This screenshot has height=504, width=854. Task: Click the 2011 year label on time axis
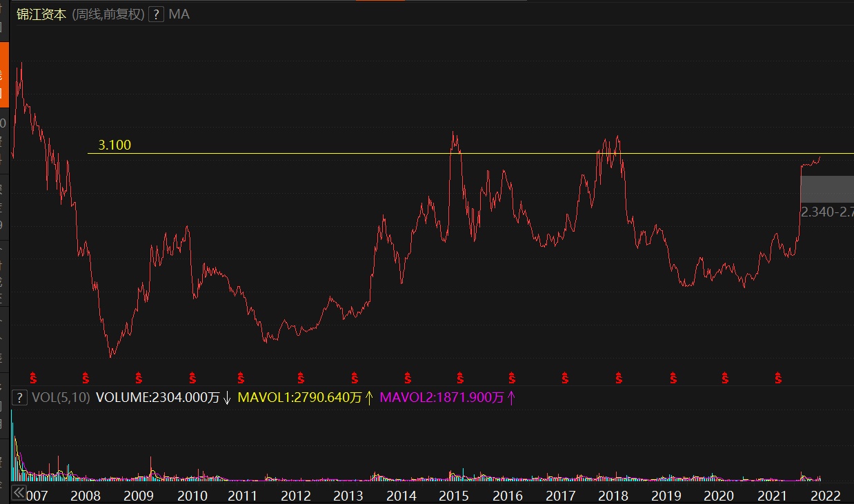[x=242, y=495]
